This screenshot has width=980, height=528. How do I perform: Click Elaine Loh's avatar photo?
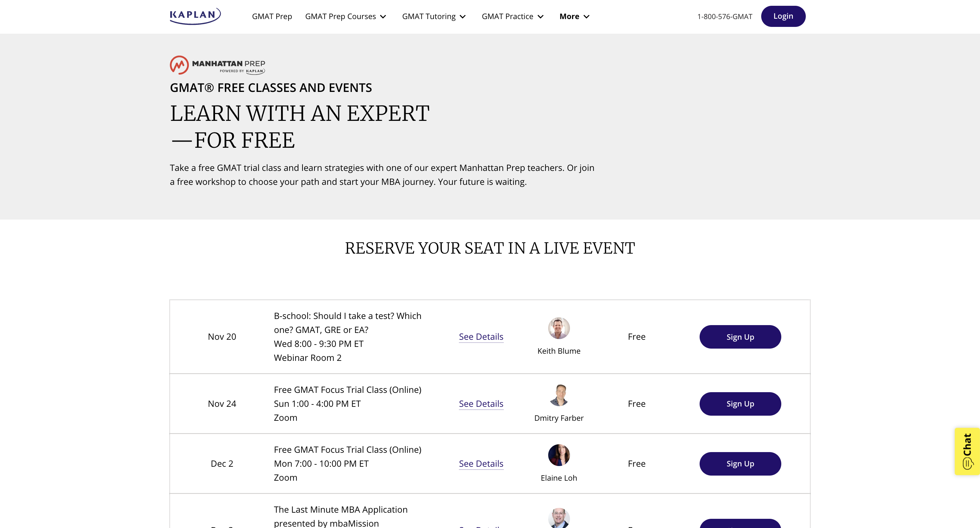point(558,455)
